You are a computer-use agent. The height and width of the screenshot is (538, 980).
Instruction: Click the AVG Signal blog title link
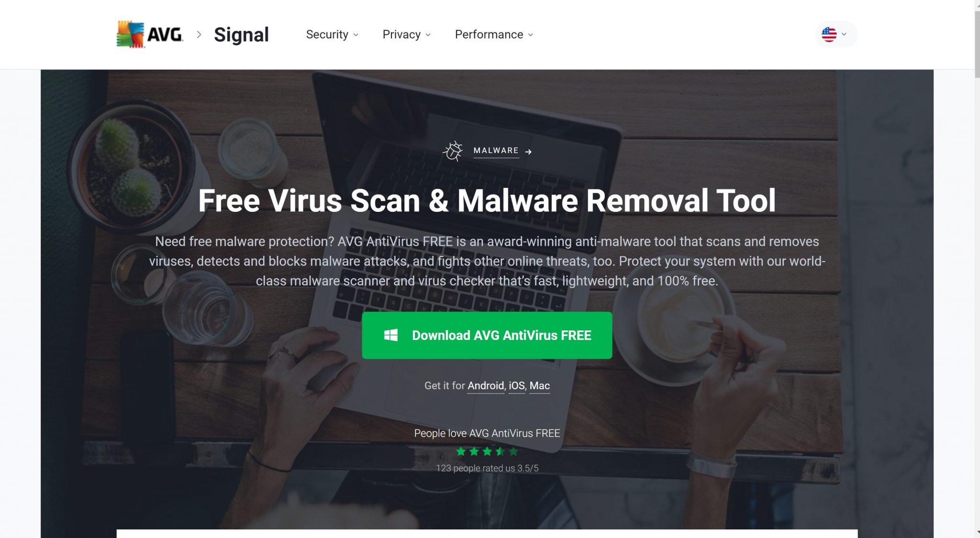pos(242,34)
